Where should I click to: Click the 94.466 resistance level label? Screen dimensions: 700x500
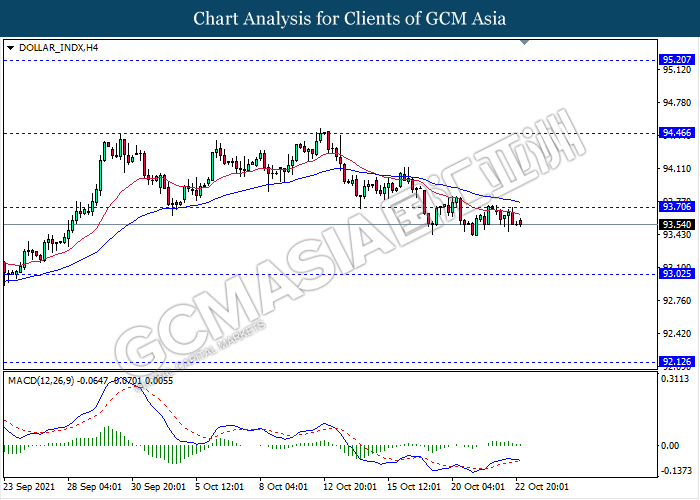tap(677, 133)
